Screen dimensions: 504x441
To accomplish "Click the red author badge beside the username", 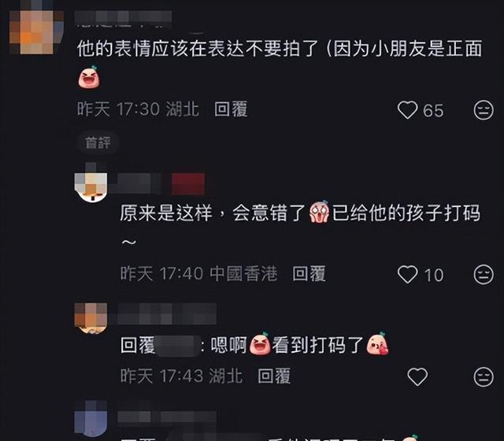I will point(188,183).
